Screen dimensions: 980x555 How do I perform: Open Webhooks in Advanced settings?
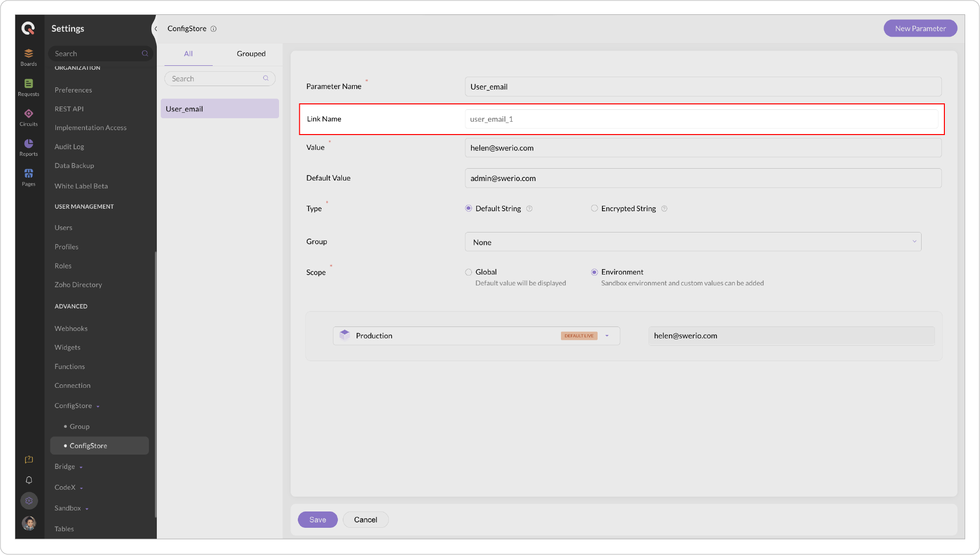[x=71, y=328]
